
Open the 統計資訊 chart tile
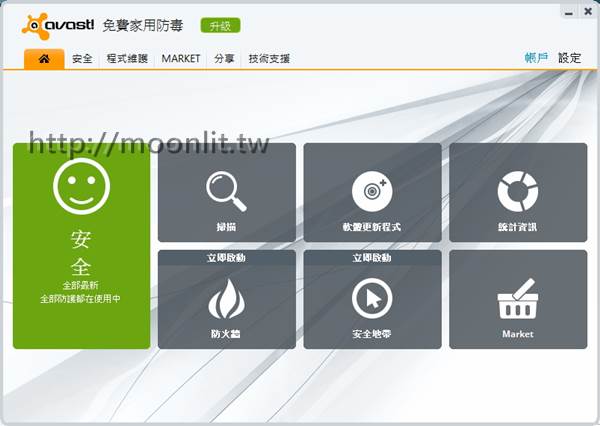[517, 193]
